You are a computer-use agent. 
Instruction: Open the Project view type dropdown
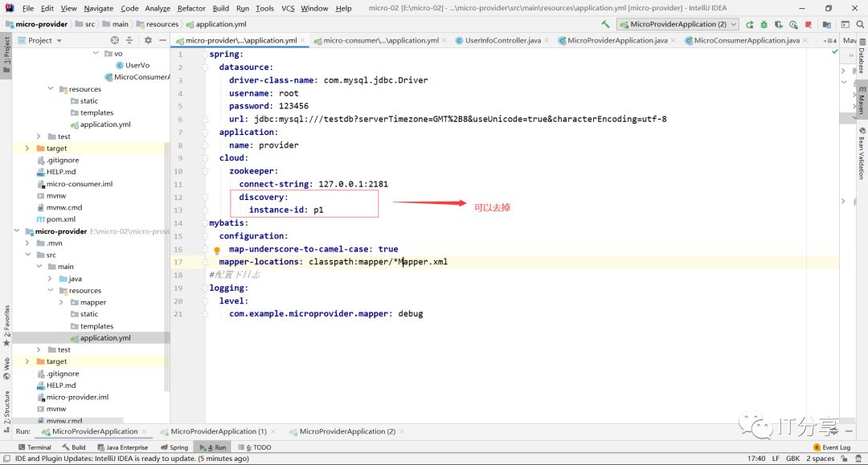[39, 40]
